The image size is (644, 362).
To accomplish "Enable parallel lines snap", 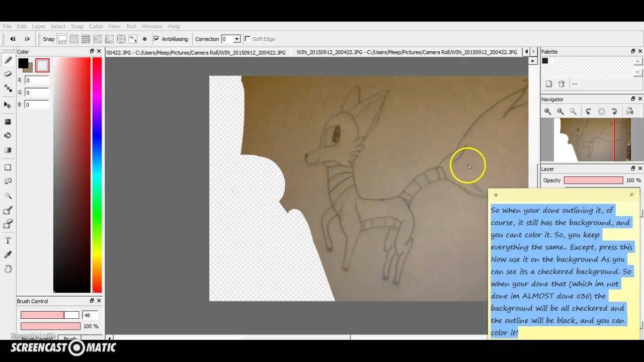I will click(74, 39).
